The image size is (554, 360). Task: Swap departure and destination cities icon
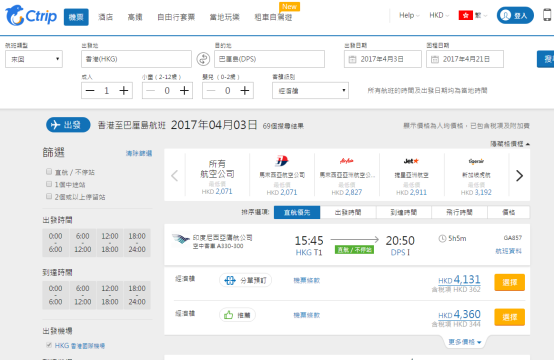coord(203,59)
